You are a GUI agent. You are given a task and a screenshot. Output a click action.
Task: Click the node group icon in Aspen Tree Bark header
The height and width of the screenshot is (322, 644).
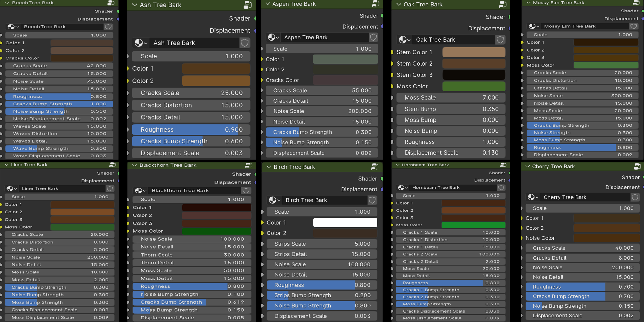(375, 4)
